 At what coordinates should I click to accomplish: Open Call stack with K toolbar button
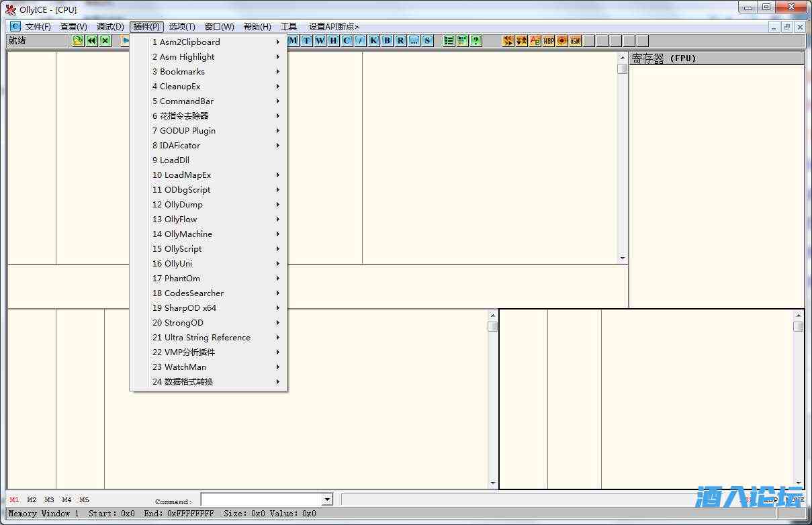[x=373, y=41]
